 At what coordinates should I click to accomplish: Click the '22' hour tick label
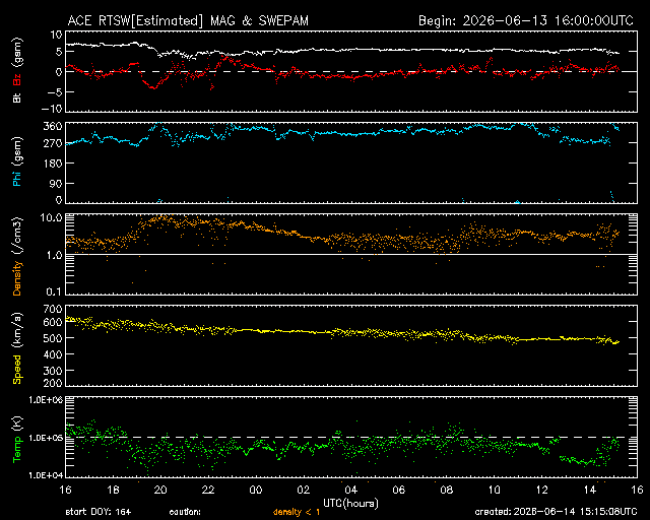(208, 490)
